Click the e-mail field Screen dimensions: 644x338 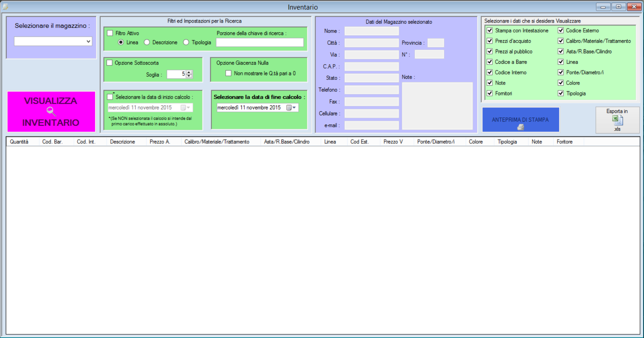click(372, 125)
